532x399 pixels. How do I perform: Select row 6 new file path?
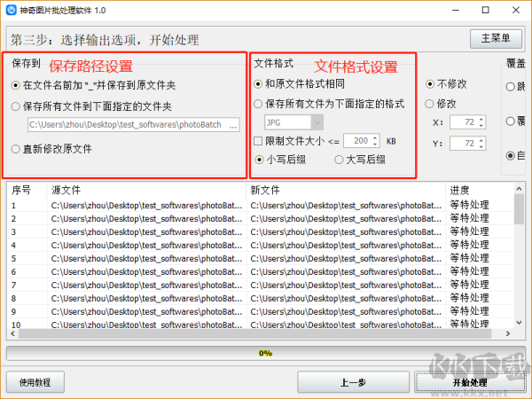346,272
